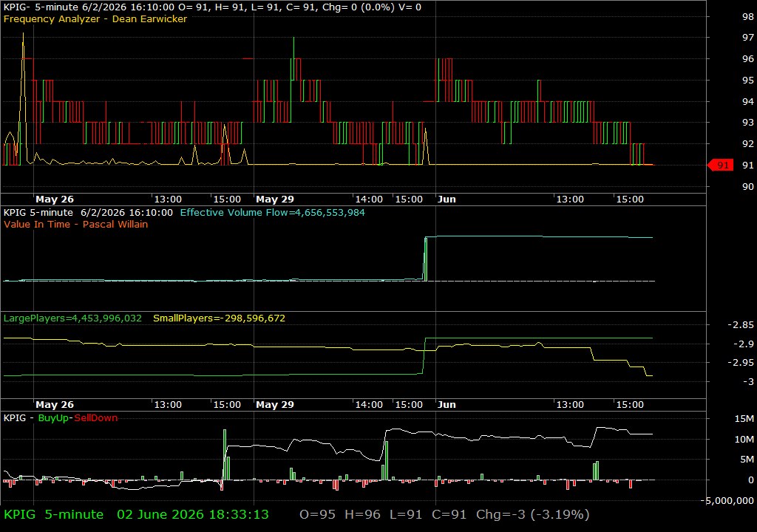Click the 90 price axis label

click(x=747, y=186)
